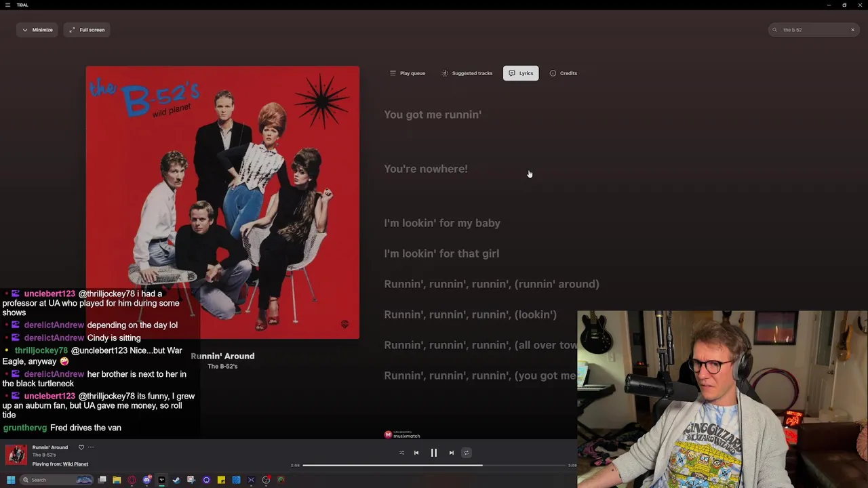Click the Windows taskbar Search box

[x=57, y=480]
